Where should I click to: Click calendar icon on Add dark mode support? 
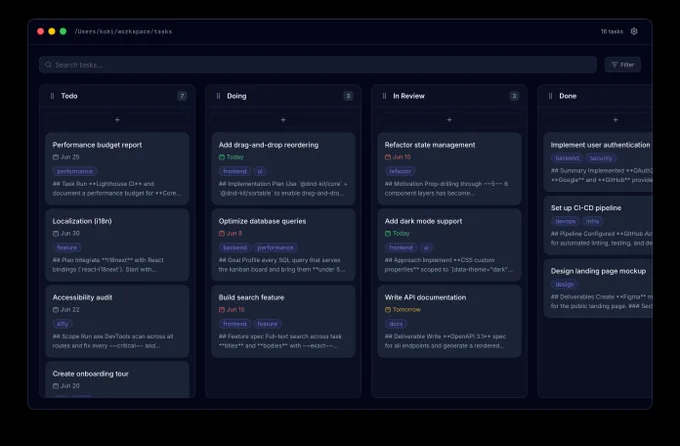[388, 233]
